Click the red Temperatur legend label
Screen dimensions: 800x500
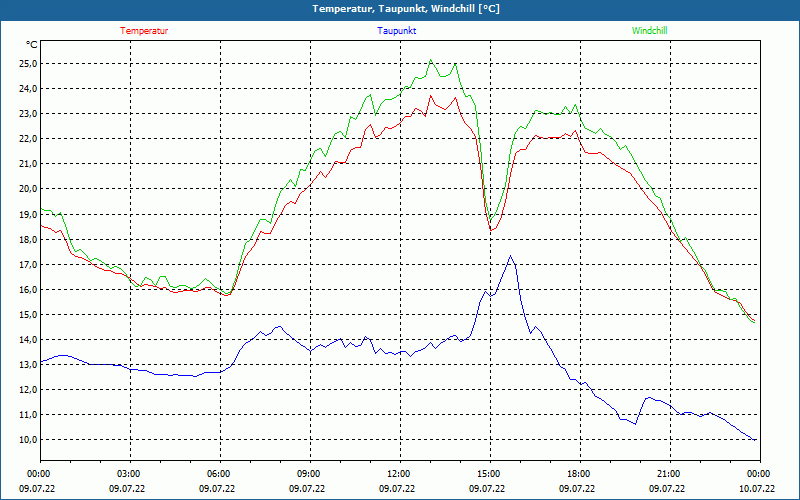pyautogui.click(x=144, y=30)
